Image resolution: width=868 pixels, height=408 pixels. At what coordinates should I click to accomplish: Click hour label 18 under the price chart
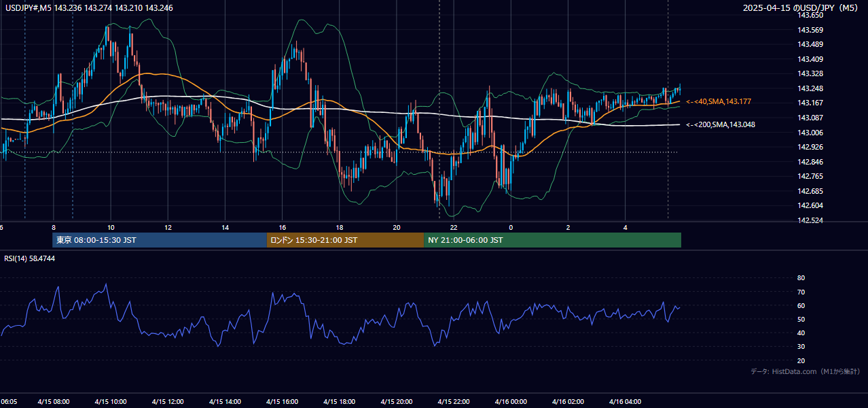pyautogui.click(x=339, y=227)
